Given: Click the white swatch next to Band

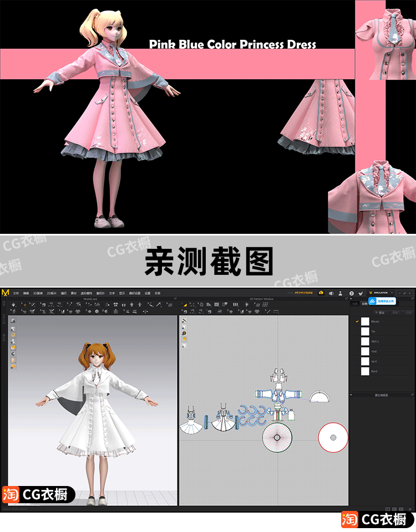Looking at the screenshot, I should [x=365, y=371].
